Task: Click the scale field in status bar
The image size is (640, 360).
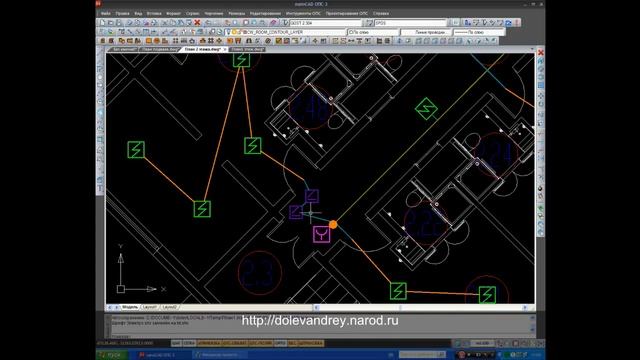Action: (x=482, y=343)
